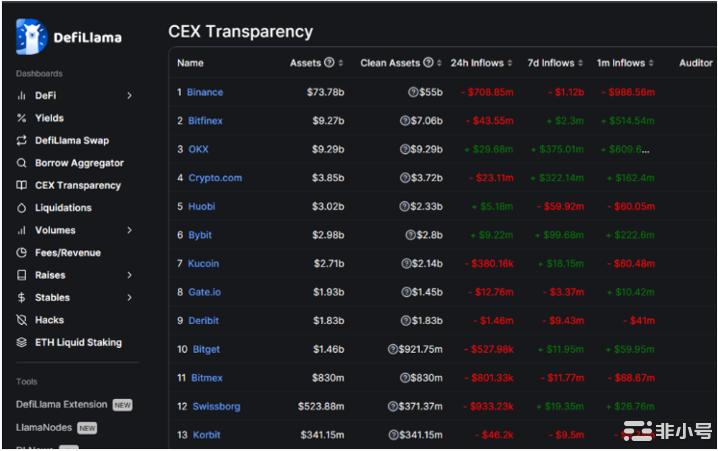Click the Hacks shield icon
The image size is (718, 451).
pos(22,320)
